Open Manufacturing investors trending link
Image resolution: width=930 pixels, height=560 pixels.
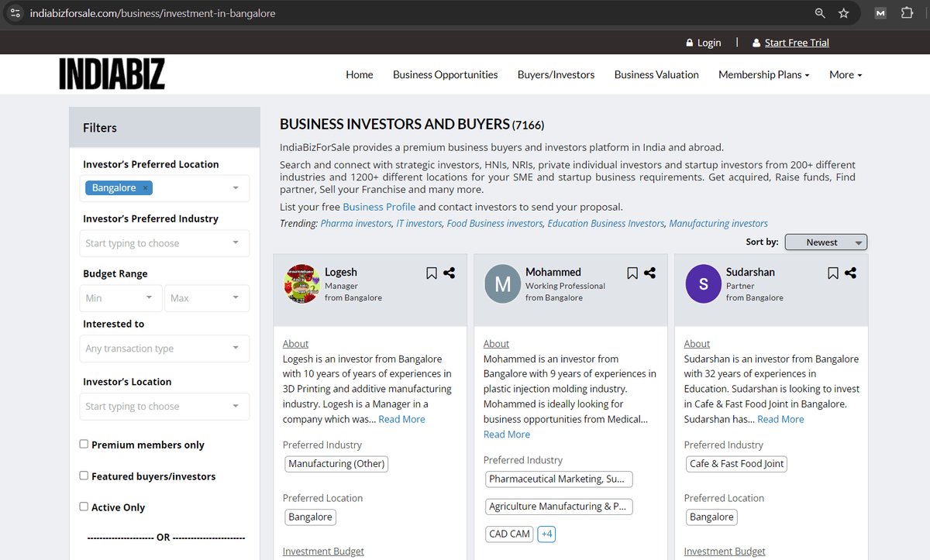718,223
